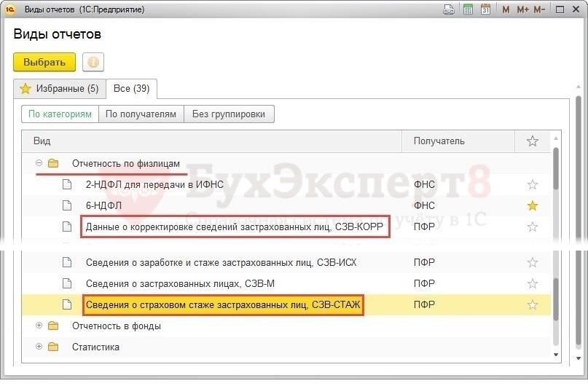Click document icon of СЗВ-СТАЖ row
Viewport: 588px width, 386px height.
pos(67,304)
